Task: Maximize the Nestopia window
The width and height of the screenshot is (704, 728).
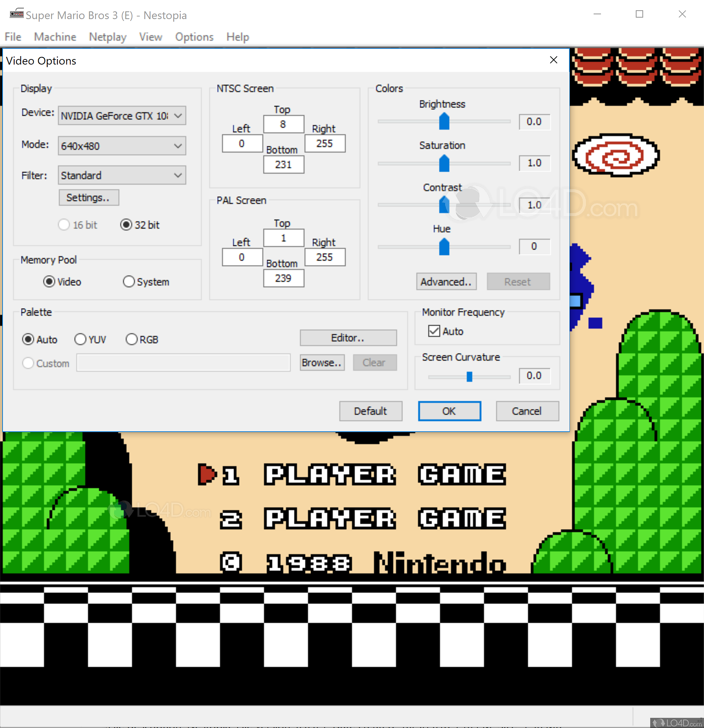Action: tap(639, 14)
